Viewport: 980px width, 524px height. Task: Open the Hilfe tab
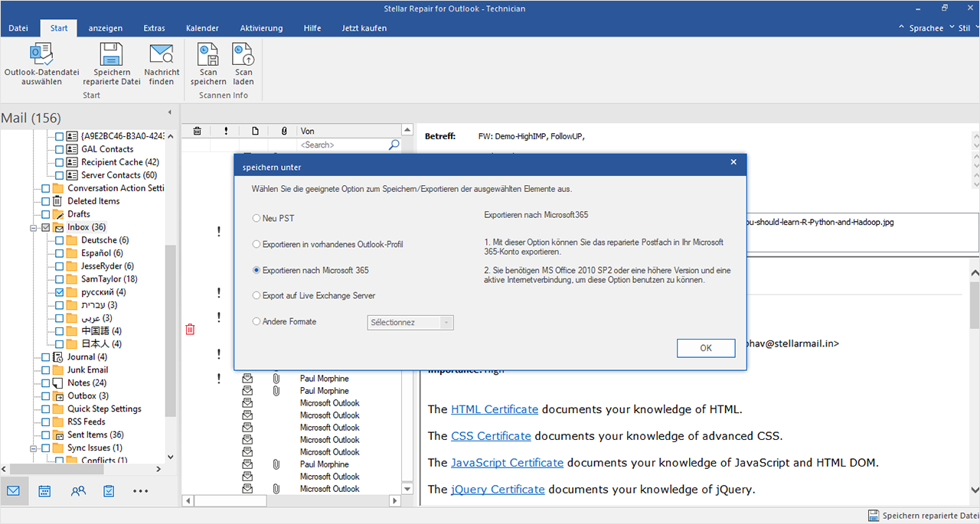coord(312,28)
